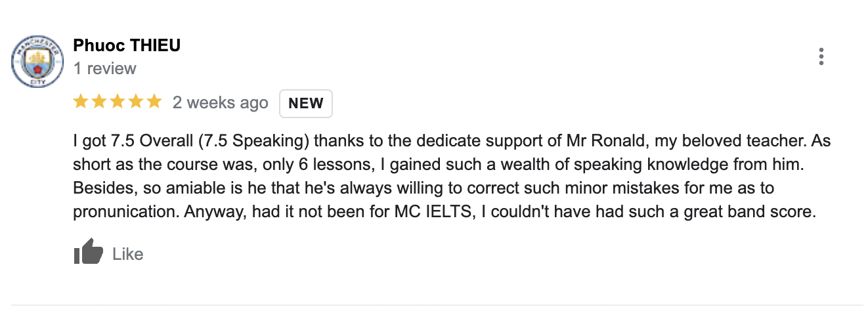
Task: Click the "1 review" count text
Action: 105,68
